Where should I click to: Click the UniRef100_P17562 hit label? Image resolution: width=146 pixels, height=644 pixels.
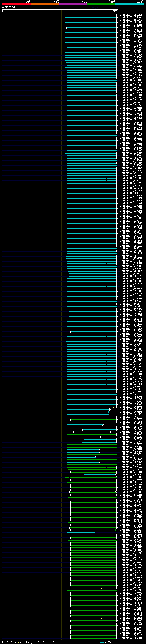point(131,93)
